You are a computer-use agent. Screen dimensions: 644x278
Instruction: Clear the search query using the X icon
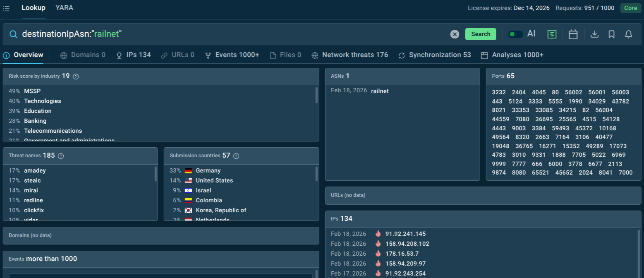click(455, 34)
